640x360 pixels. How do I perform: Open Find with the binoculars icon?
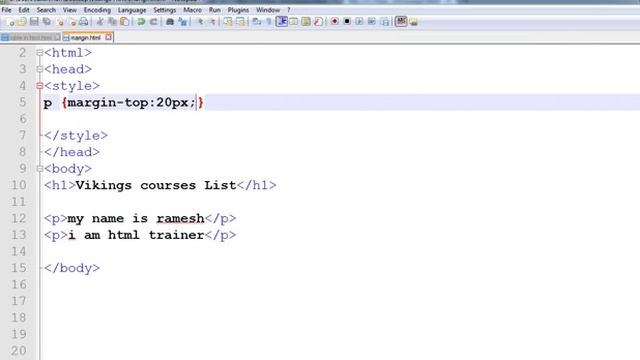coord(170,22)
